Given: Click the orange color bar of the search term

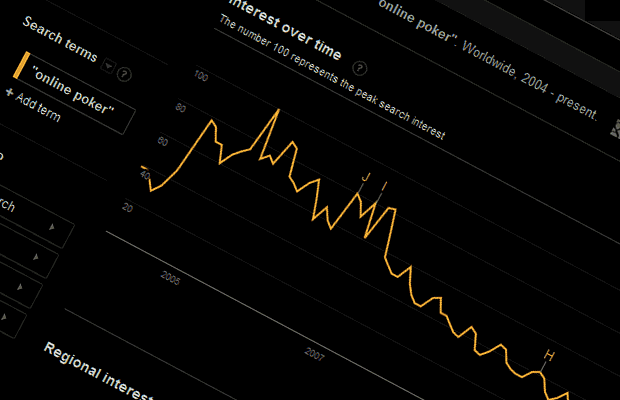Looking at the screenshot, I should [x=21, y=65].
